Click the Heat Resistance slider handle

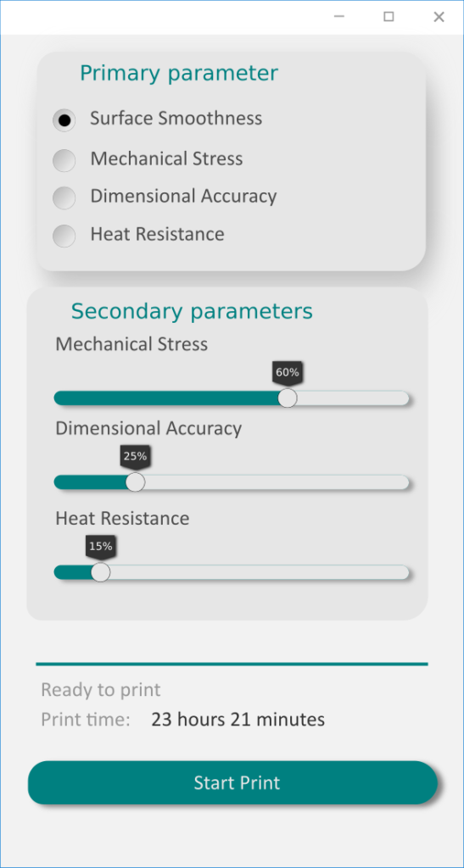coord(100,572)
